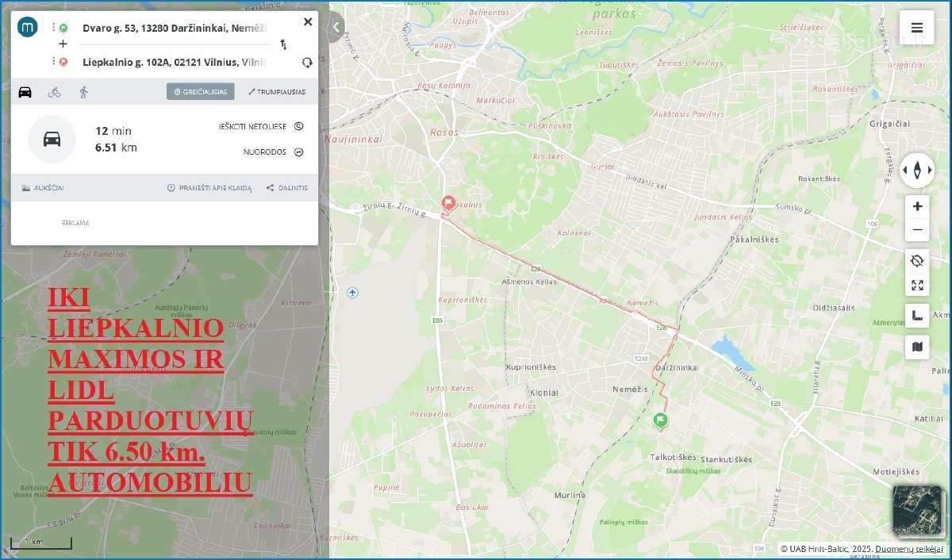Rotate map right using compass arrow
952x560 pixels.
[x=929, y=170]
